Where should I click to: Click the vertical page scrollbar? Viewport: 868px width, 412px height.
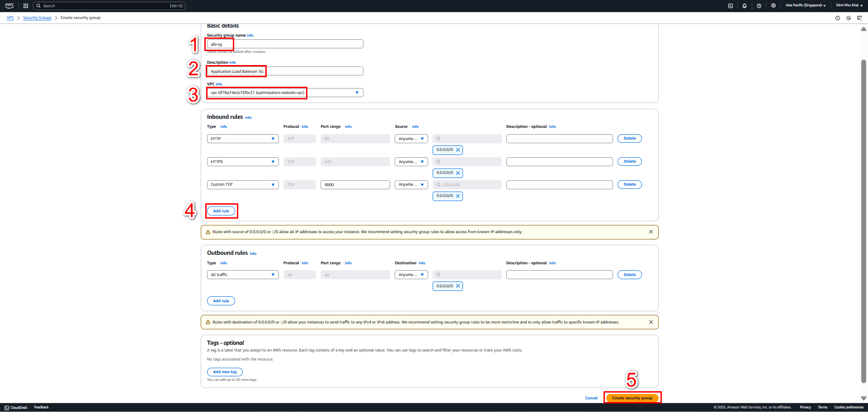(863, 221)
